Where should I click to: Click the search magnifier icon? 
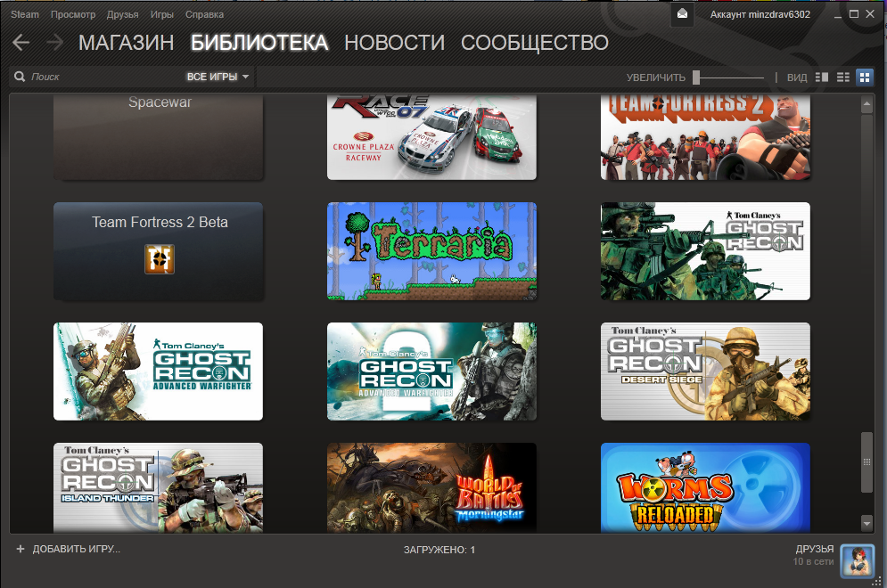20,77
